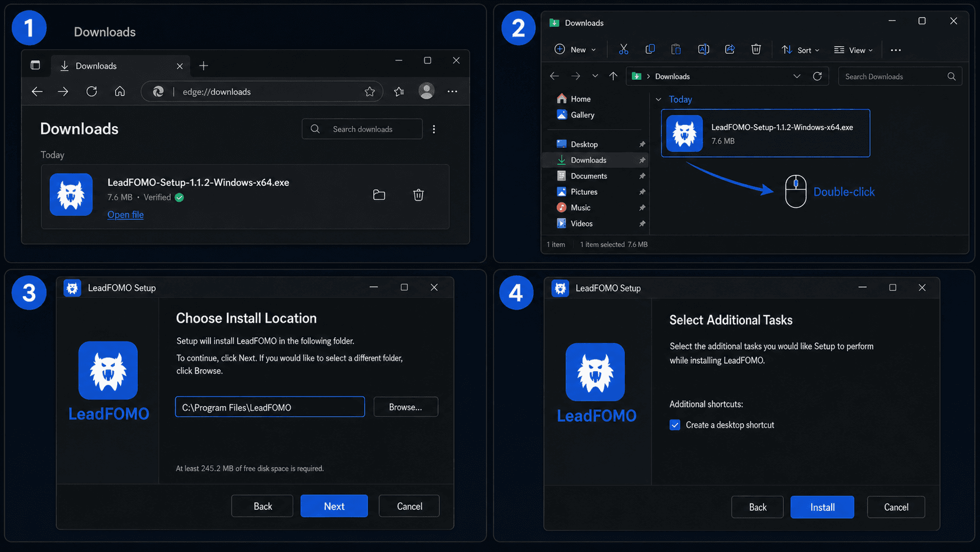Expand the Explorer address bar history dropdown
The image size is (980, 552).
point(797,76)
